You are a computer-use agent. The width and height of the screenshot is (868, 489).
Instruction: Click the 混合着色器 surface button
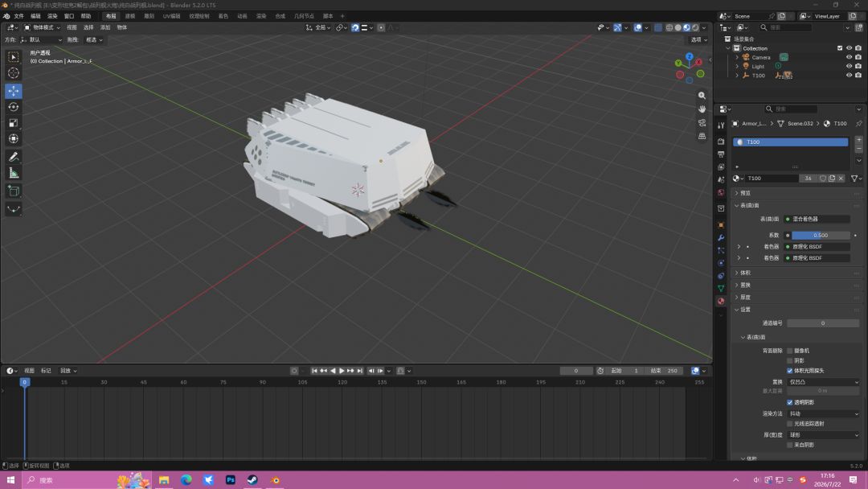tap(818, 219)
